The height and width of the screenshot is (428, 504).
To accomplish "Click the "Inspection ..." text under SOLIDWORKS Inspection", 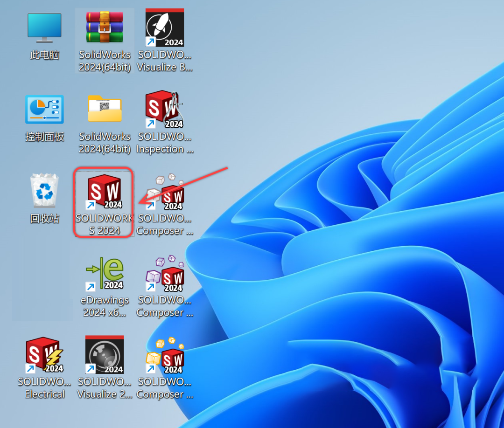I will tap(165, 149).
